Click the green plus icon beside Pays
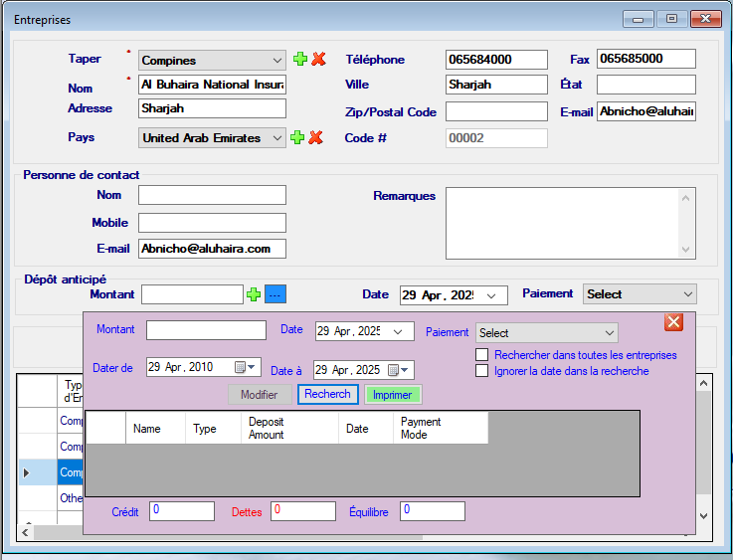This screenshot has height=560, width=733. [298, 137]
